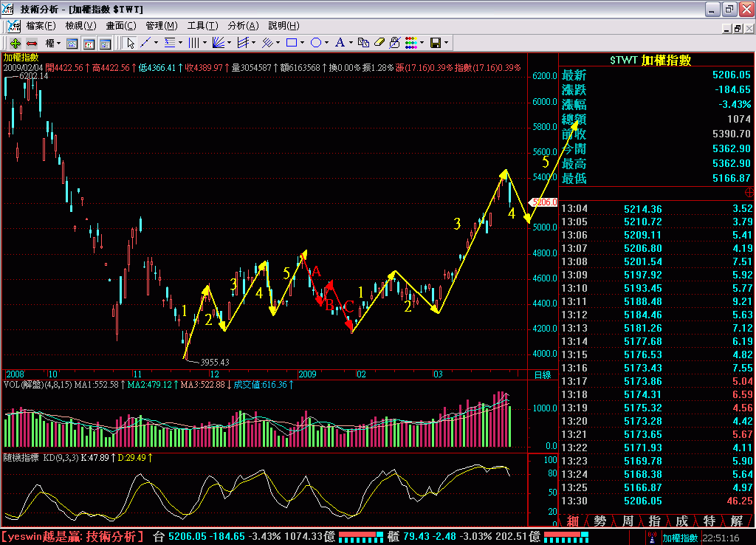Toggle the second chart layout icon
756x545 pixels.
(x=89, y=44)
